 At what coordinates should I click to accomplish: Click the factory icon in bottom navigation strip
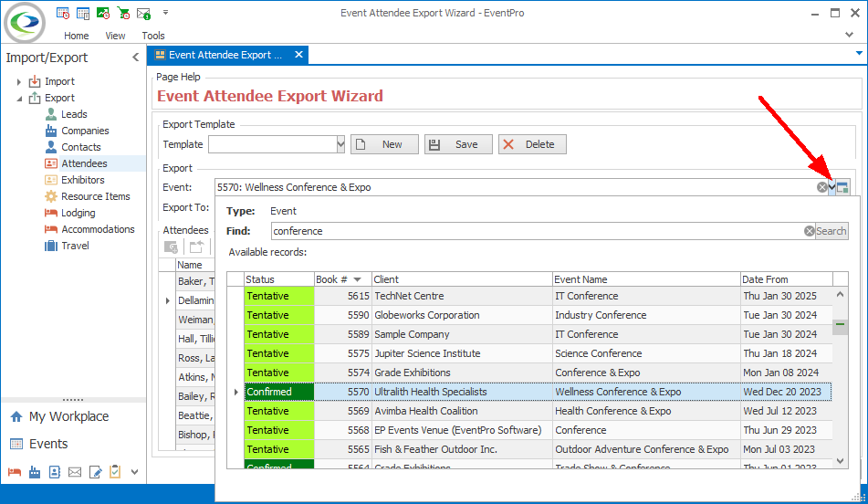tap(35, 472)
